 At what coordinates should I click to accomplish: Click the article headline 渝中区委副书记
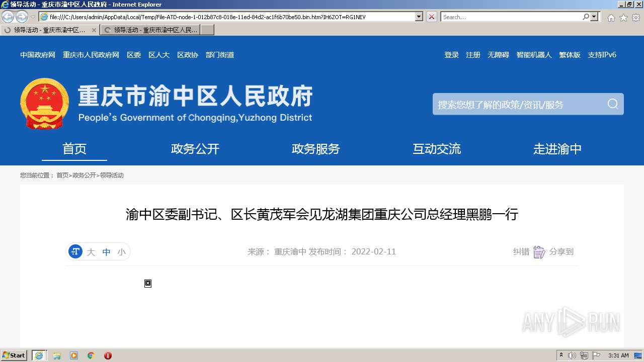click(x=322, y=215)
